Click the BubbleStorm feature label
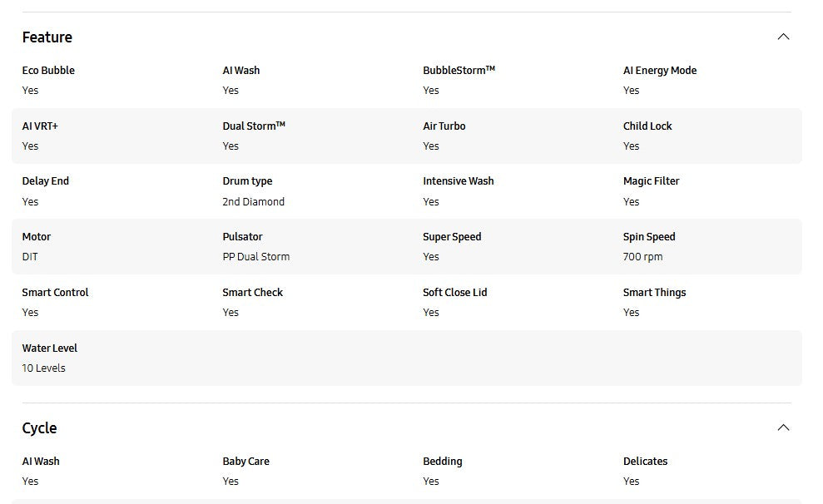The width and height of the screenshot is (823, 504). pos(459,71)
